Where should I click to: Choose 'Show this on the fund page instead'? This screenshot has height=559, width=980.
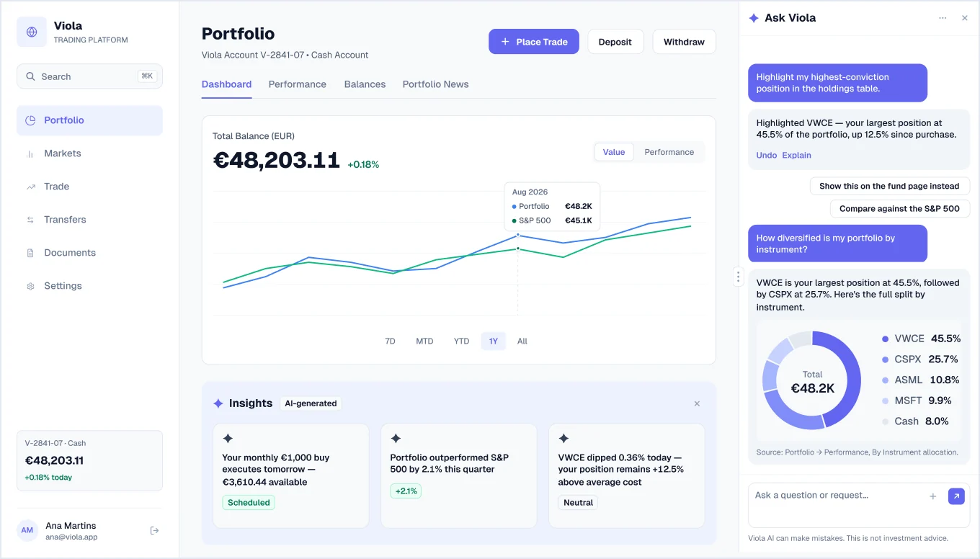click(890, 186)
